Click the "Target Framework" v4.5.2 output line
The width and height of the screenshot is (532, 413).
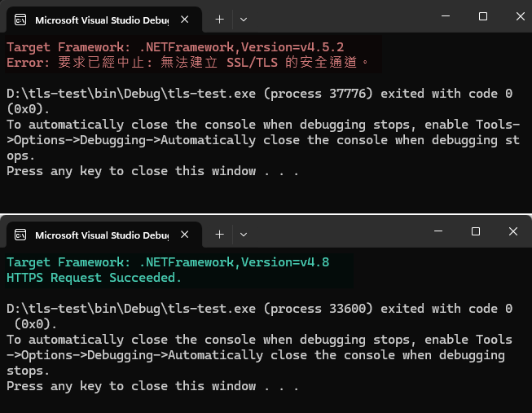pyautogui.click(x=174, y=47)
